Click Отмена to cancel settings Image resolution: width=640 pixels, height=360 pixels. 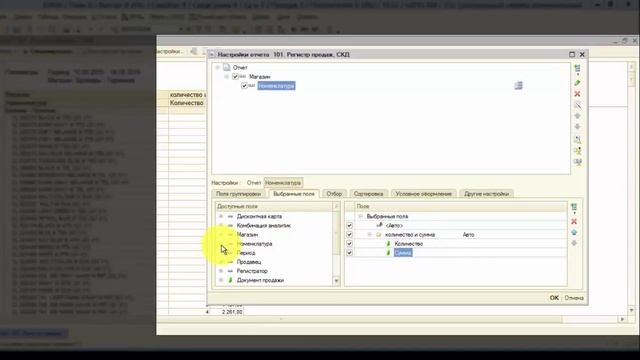coord(574,298)
